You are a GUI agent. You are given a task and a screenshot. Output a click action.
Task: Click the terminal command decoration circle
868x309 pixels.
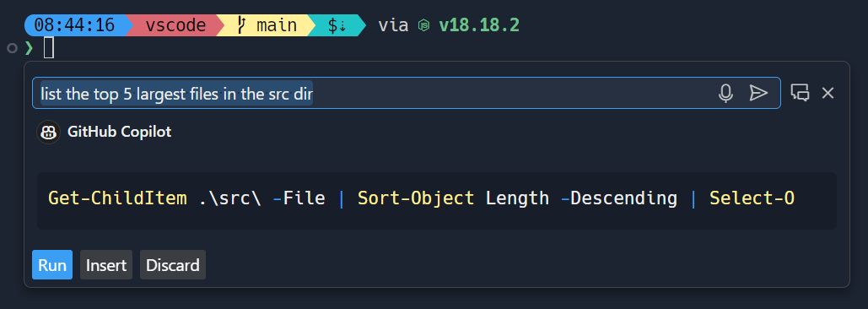click(12, 48)
